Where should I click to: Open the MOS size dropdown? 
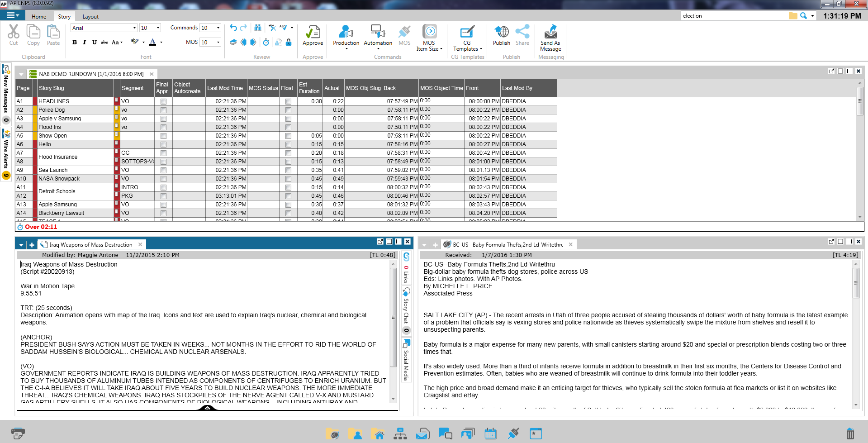tap(218, 42)
